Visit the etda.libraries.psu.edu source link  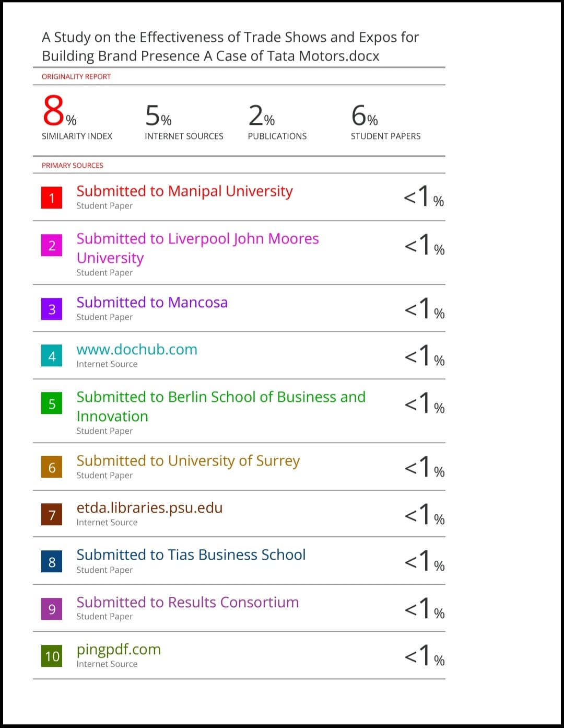[x=149, y=508]
